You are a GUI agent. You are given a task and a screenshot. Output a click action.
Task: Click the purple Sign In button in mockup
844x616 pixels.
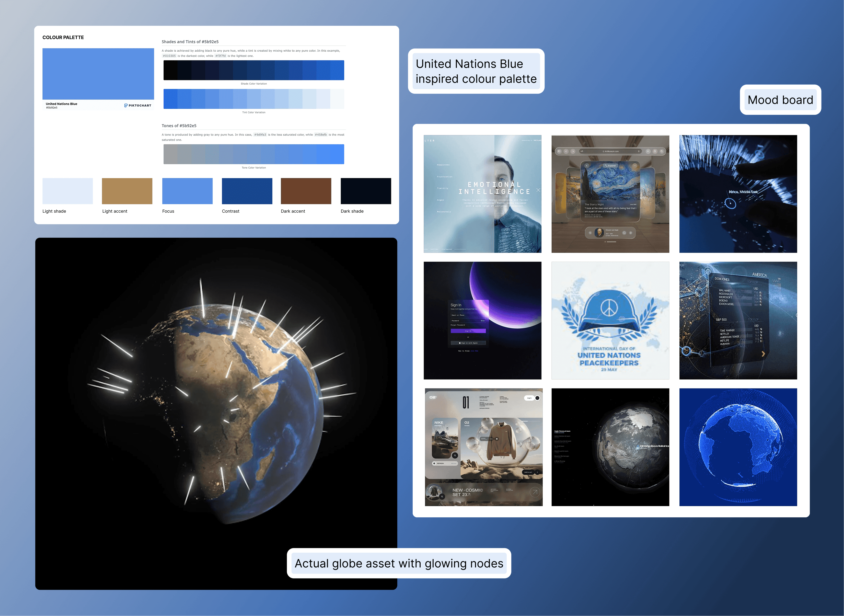pos(468,331)
